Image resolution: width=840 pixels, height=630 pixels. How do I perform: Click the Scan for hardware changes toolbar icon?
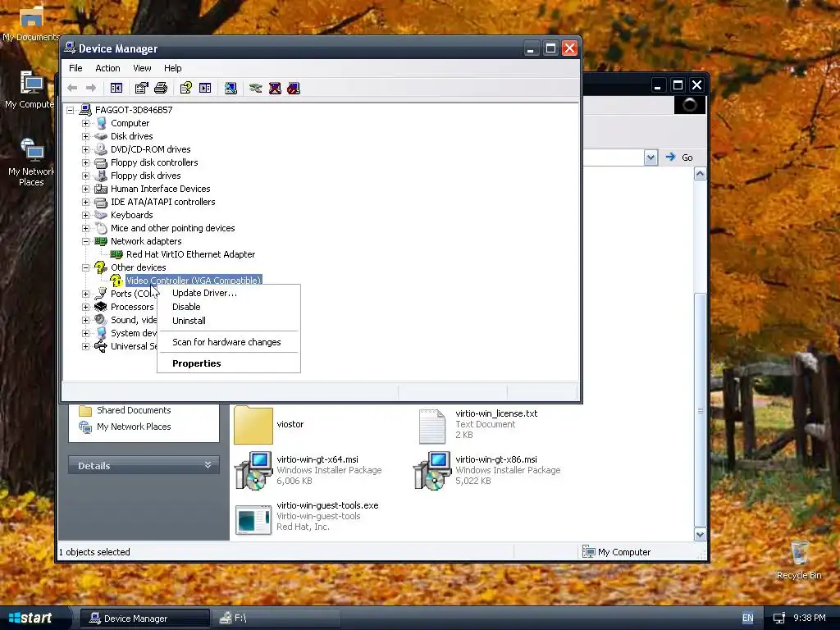tap(231, 88)
